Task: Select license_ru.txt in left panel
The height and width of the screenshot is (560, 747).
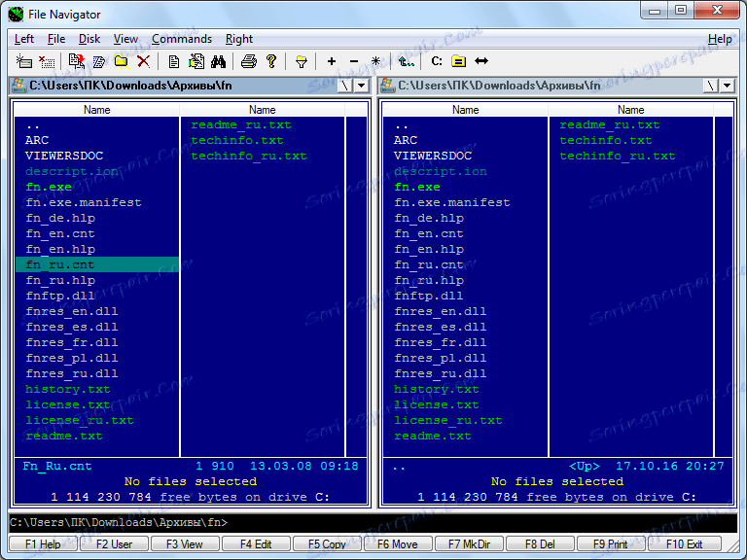Action: pos(80,420)
